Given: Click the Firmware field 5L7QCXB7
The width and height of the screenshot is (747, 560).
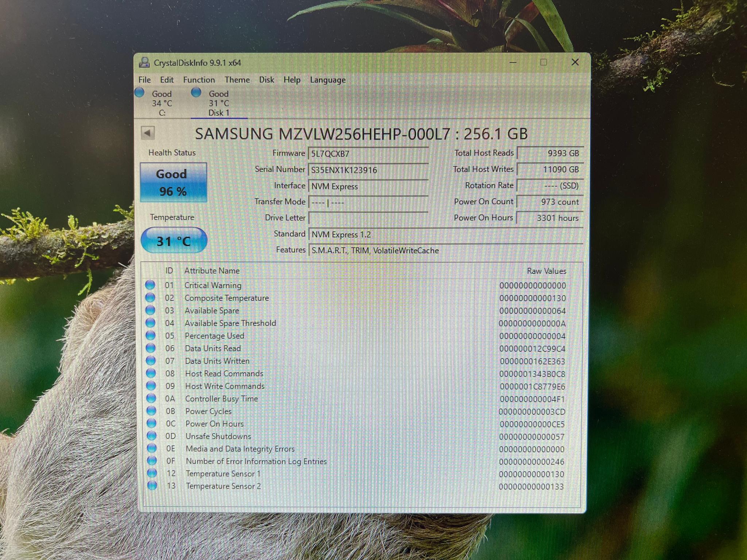Looking at the screenshot, I should pos(368,153).
